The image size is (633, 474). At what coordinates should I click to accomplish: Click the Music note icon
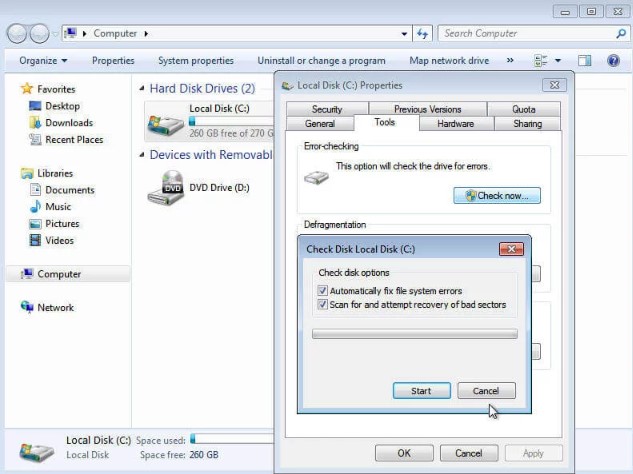pos(36,206)
